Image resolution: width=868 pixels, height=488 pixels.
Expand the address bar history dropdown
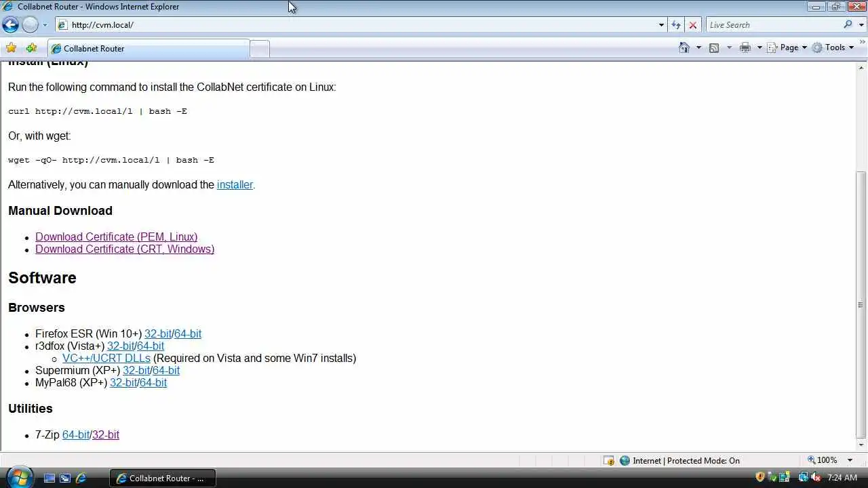coord(662,25)
